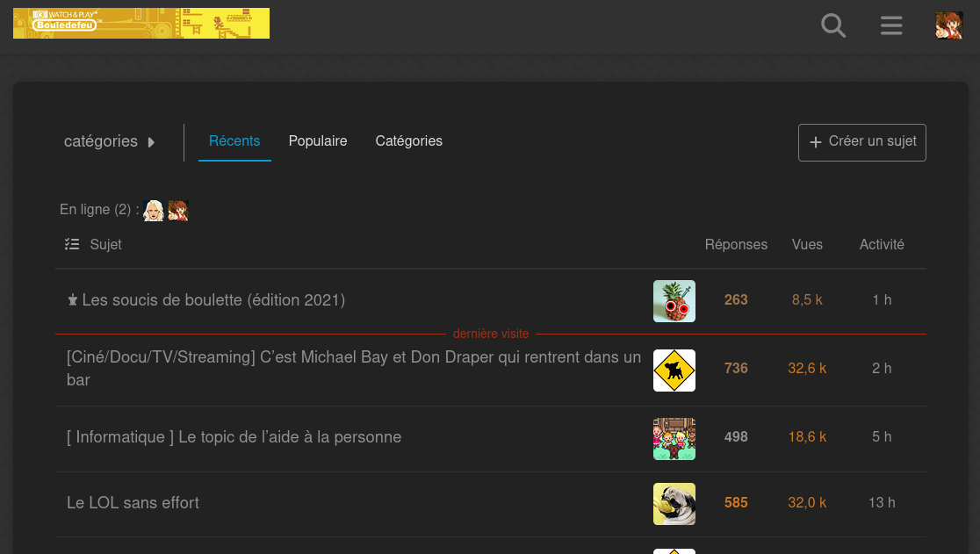Expand the catégories dropdown

pyautogui.click(x=110, y=141)
